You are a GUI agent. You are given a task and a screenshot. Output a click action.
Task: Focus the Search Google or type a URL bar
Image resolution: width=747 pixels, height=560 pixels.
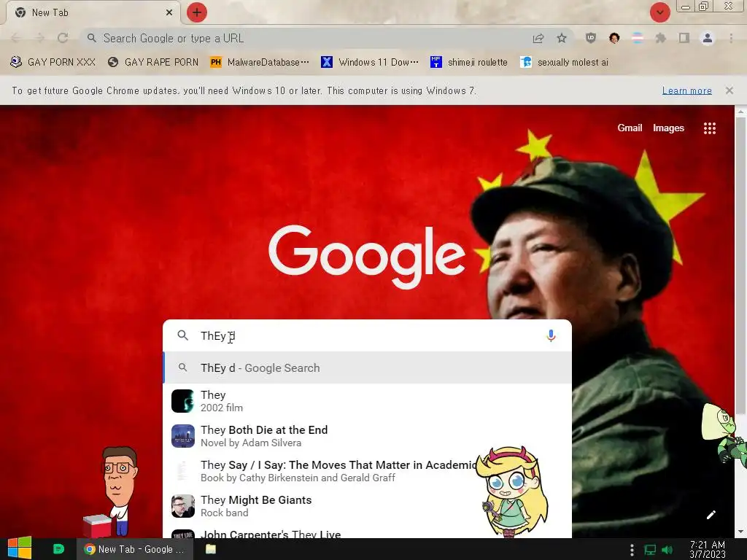click(305, 38)
